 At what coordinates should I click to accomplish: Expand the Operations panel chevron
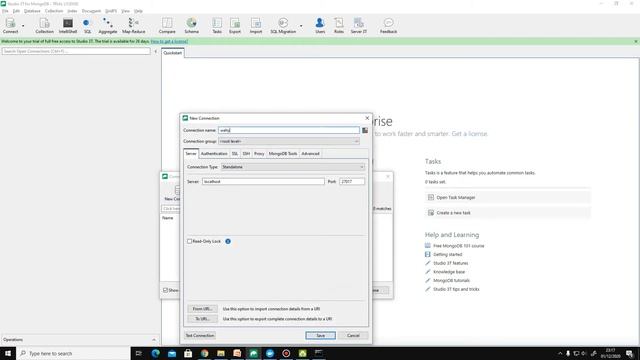pos(154,340)
